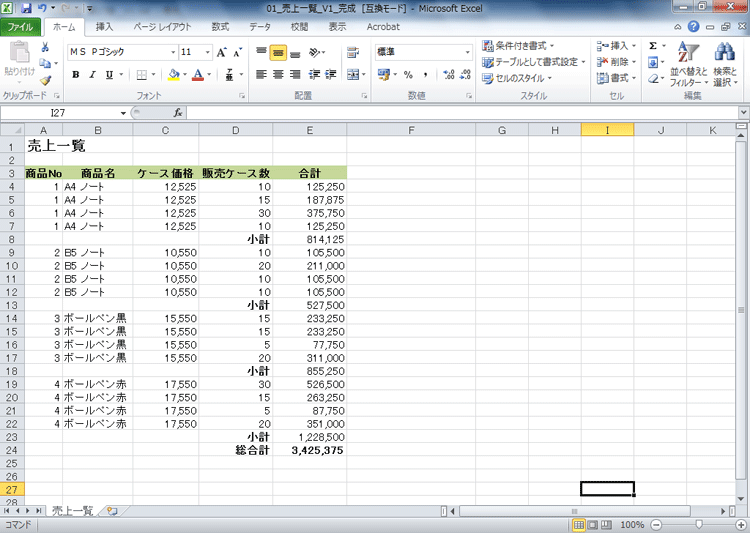Open the ファイル tab
Viewport: 750px width, 533px height.
point(21,27)
